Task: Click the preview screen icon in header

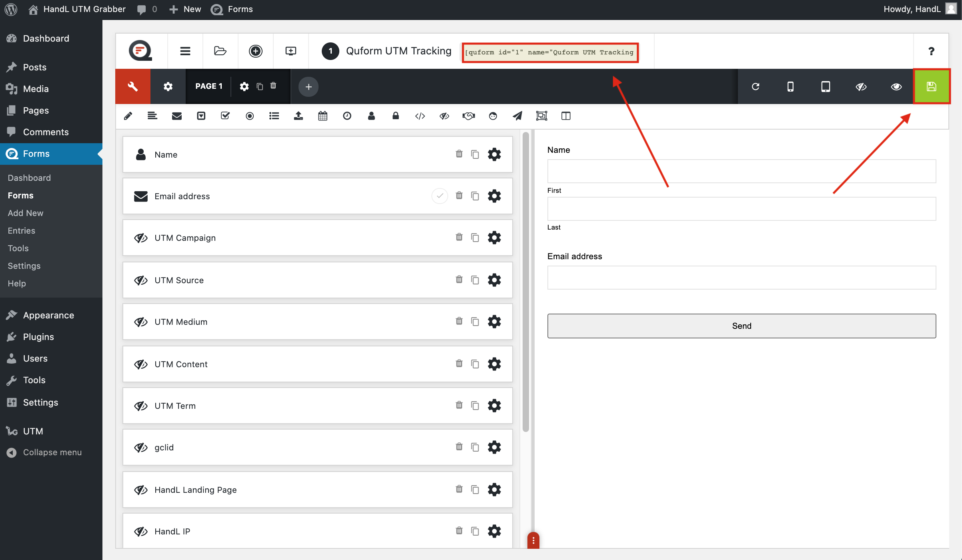Action: click(x=291, y=51)
